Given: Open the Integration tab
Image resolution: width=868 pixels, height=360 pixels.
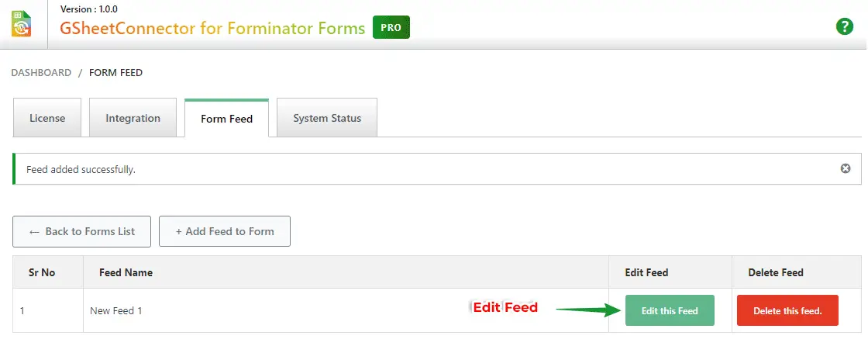Looking at the screenshot, I should 133,119.
